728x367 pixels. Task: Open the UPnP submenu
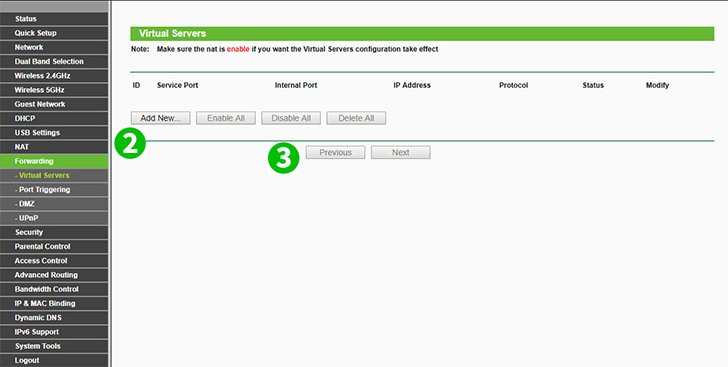pos(54,218)
